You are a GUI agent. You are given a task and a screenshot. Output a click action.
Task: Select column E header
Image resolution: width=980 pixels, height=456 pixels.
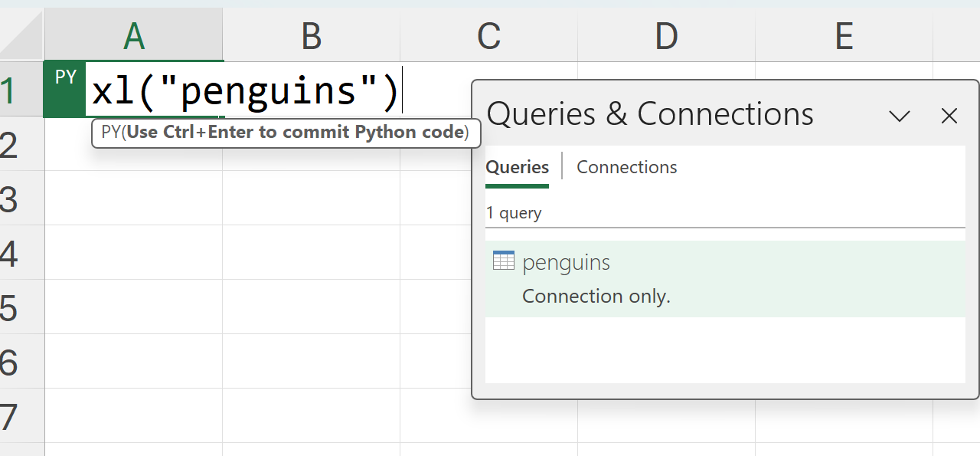(x=844, y=36)
